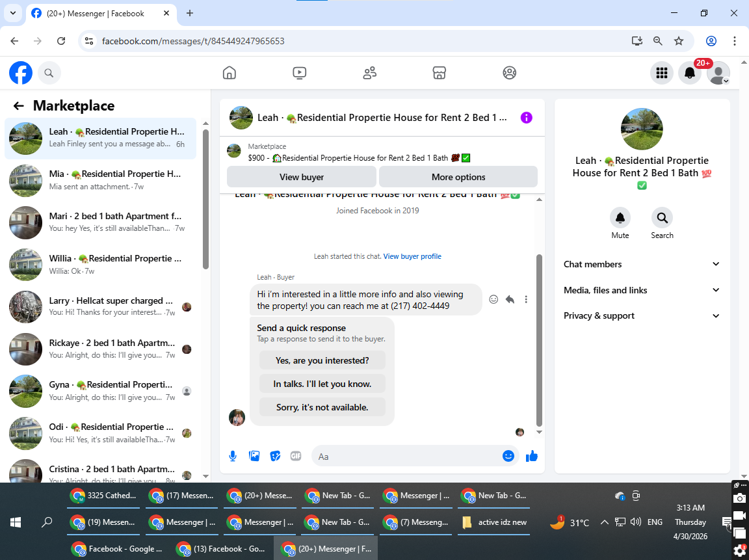Send quick response 'Yes, are you interested?'
The height and width of the screenshot is (560, 749).
pyautogui.click(x=322, y=360)
